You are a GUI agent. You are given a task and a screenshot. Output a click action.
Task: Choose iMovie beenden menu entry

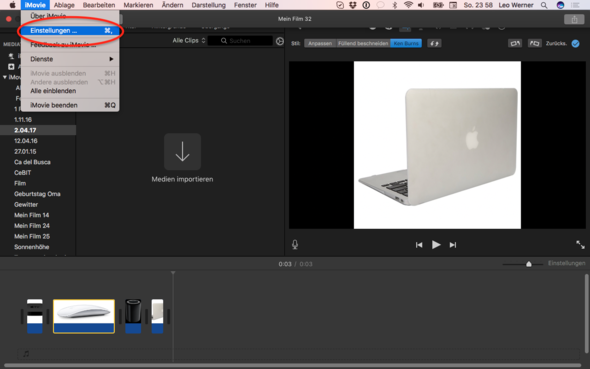pyautogui.click(x=70, y=105)
